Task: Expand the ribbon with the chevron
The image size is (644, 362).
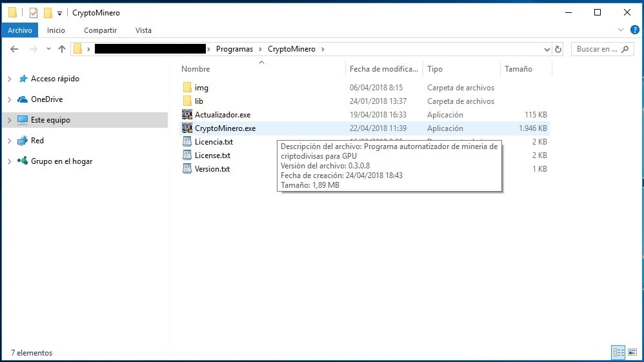Action: pyautogui.click(x=621, y=30)
